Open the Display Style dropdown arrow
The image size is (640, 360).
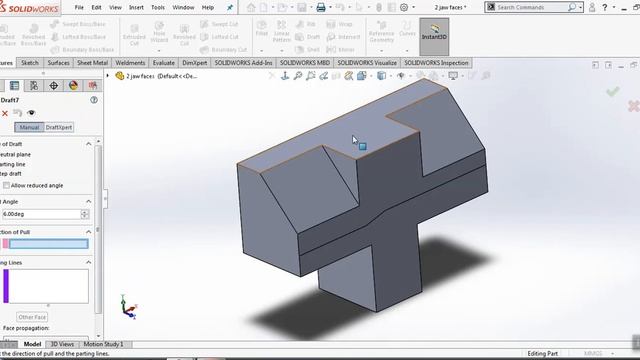tap(391, 76)
